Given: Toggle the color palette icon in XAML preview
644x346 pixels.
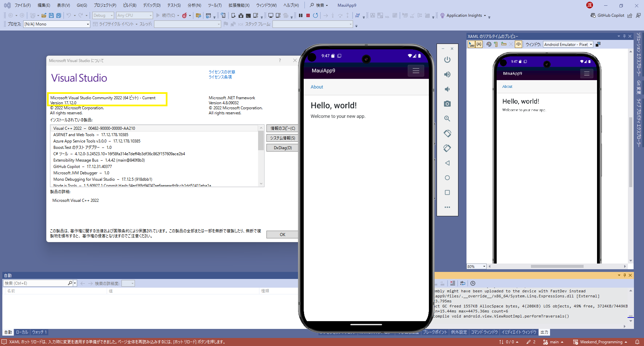Looking at the screenshot, I should pyautogui.click(x=489, y=44).
